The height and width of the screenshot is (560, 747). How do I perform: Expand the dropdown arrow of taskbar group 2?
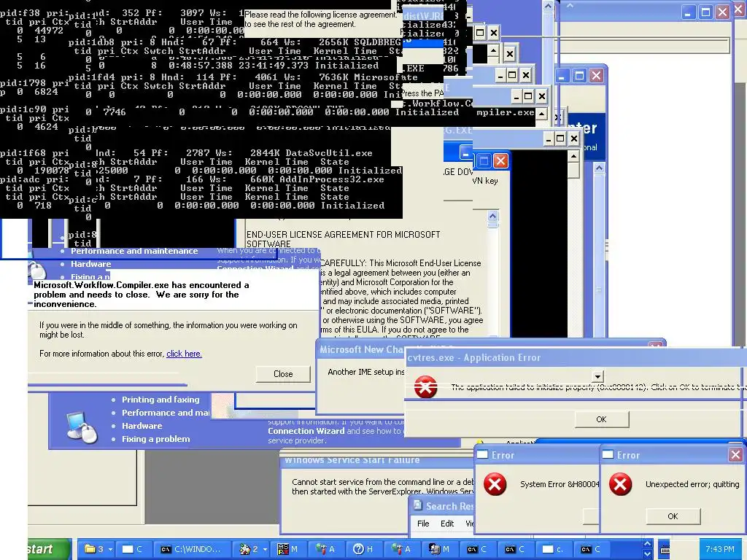coord(265,550)
